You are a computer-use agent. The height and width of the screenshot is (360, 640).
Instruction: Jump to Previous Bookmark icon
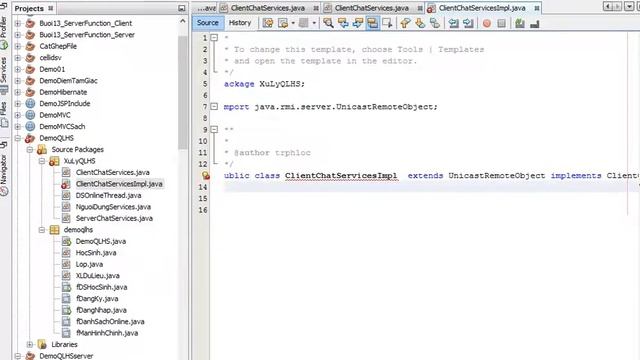[405, 23]
